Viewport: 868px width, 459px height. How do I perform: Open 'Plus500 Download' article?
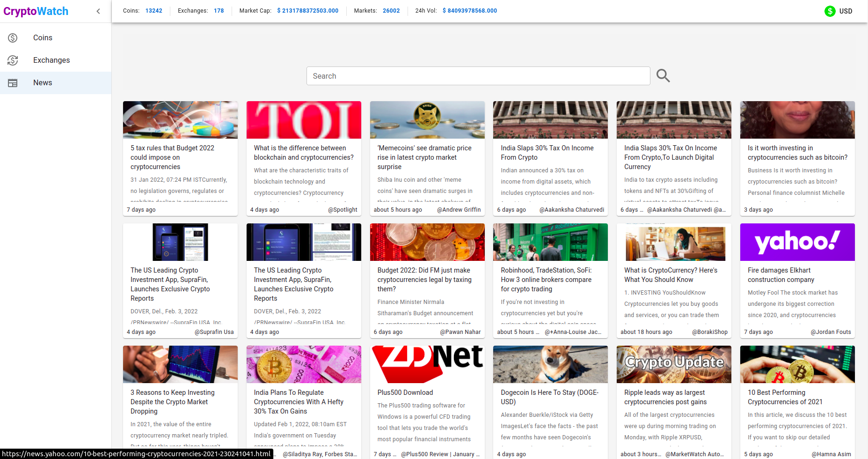(405, 392)
